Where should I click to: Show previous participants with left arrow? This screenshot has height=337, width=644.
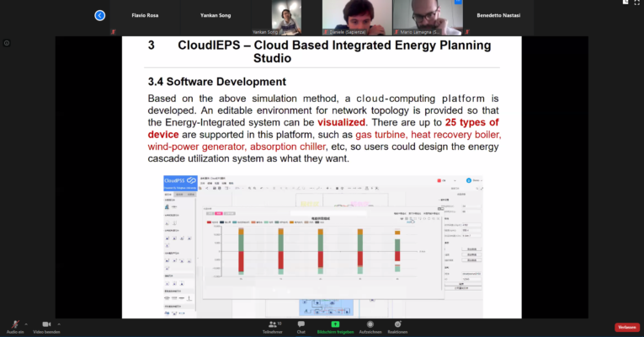(100, 15)
